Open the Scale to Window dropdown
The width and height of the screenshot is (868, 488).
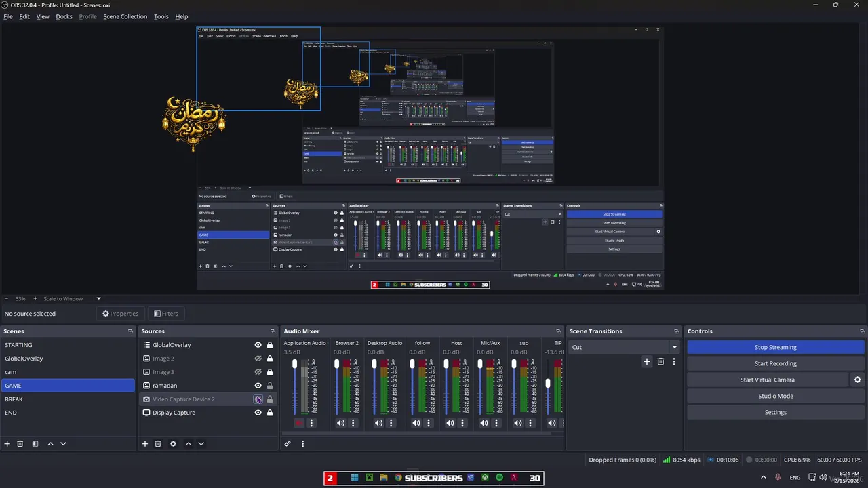tap(71, 298)
